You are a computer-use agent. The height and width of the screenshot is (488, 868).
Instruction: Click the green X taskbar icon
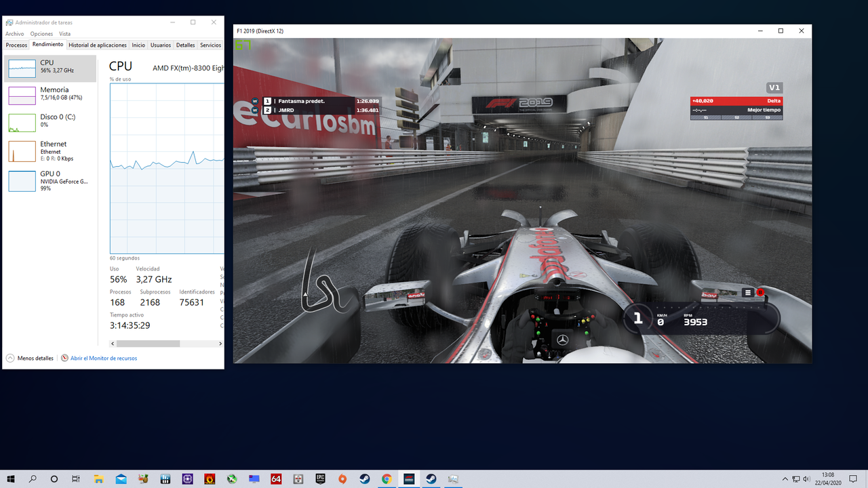[232, 479]
